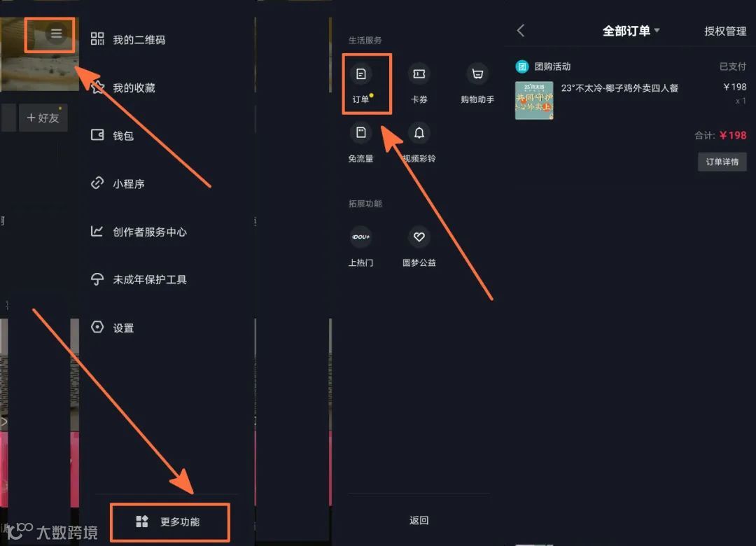Tap the 订单详情 button
This screenshot has height=546, width=756.
coord(722,162)
